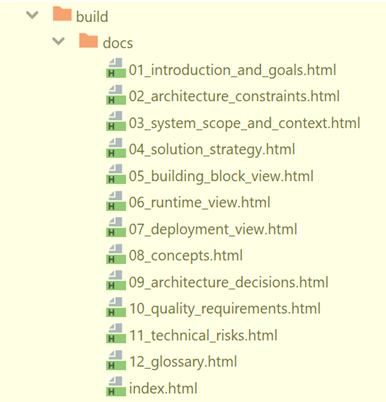Select 09_architecture_decisions.html file
Viewport: 386px width, 402px height.
228,282
